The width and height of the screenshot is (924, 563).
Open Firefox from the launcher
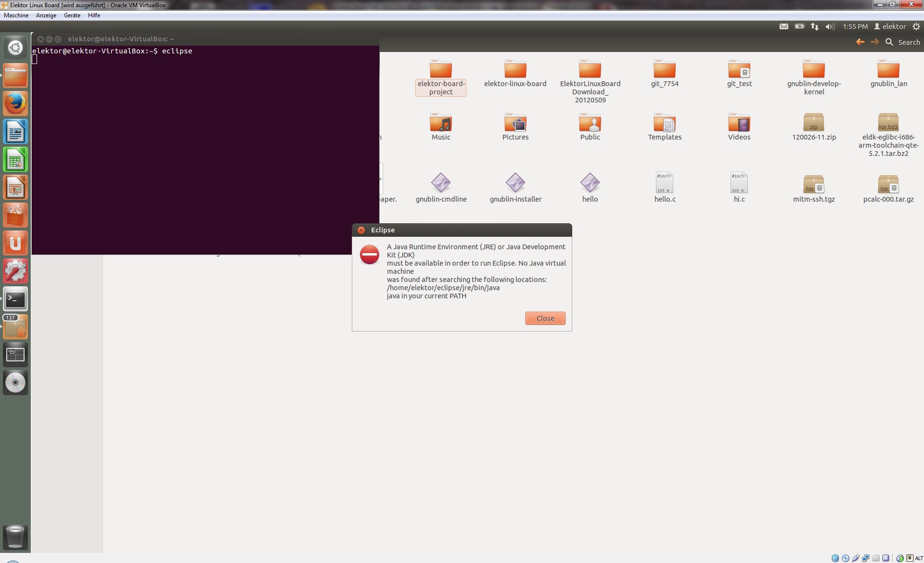click(15, 103)
